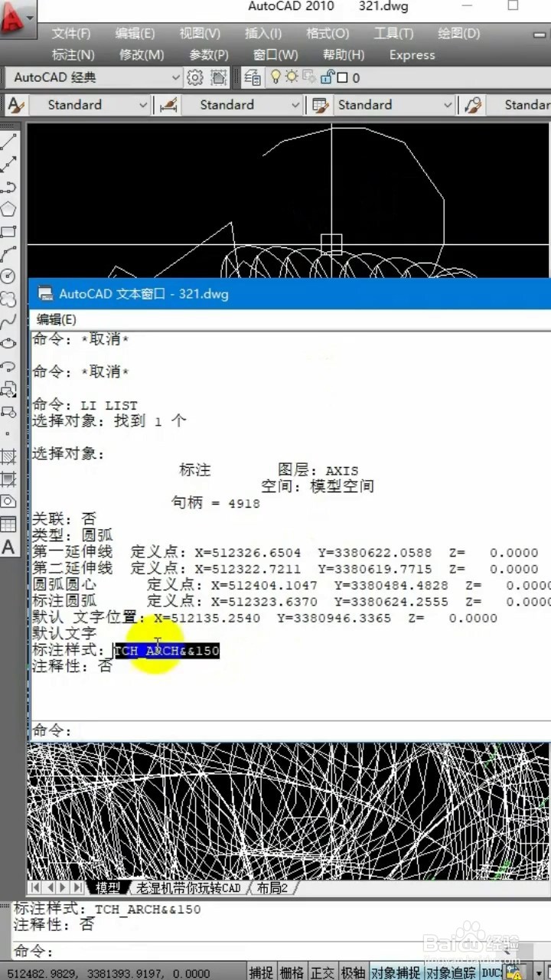
Task: Expand the dimension style Standard dropdown
Action: point(295,105)
